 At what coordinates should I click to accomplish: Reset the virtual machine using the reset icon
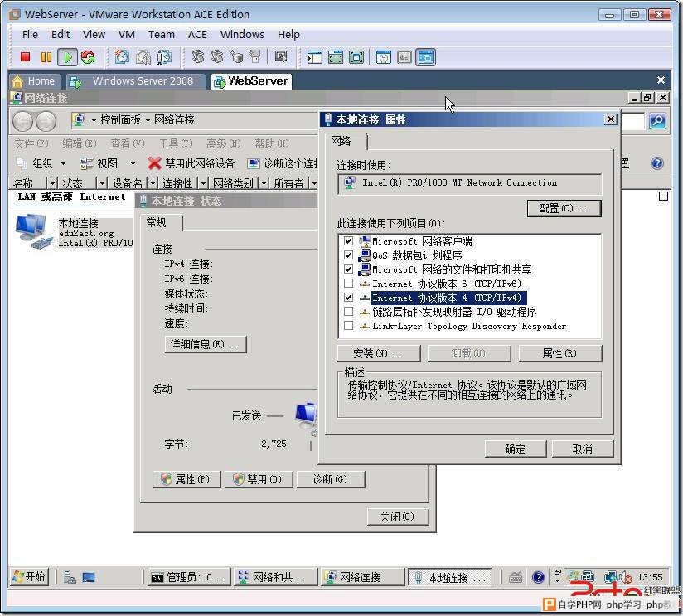[x=88, y=57]
